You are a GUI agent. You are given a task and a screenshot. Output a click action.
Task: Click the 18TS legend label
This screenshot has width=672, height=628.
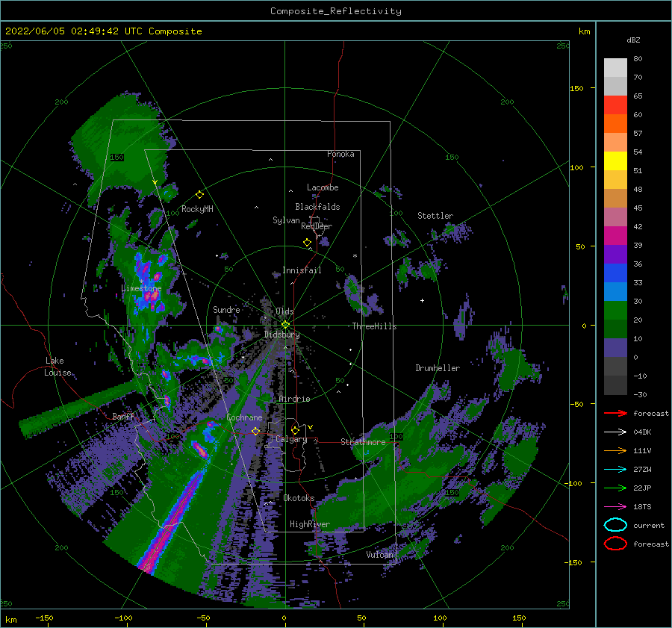pos(642,507)
